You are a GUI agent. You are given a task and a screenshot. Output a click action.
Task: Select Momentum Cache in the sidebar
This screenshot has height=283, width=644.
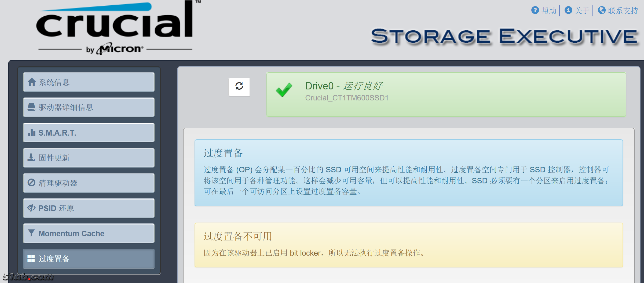(89, 234)
